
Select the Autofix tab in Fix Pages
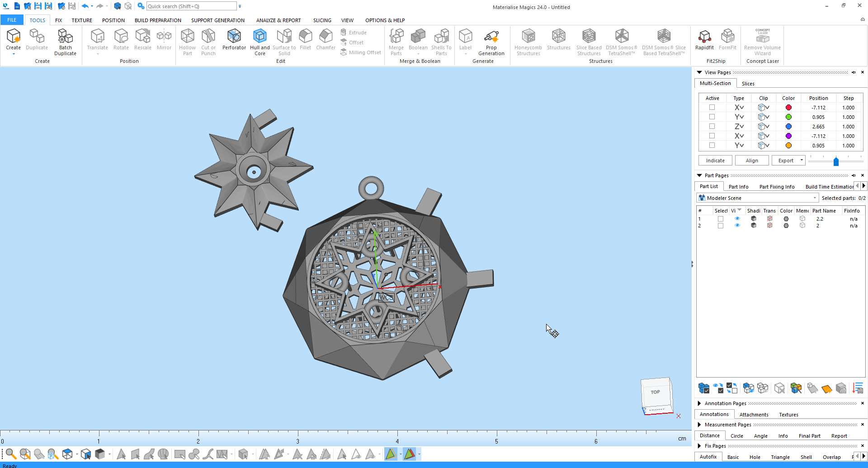coord(708,457)
